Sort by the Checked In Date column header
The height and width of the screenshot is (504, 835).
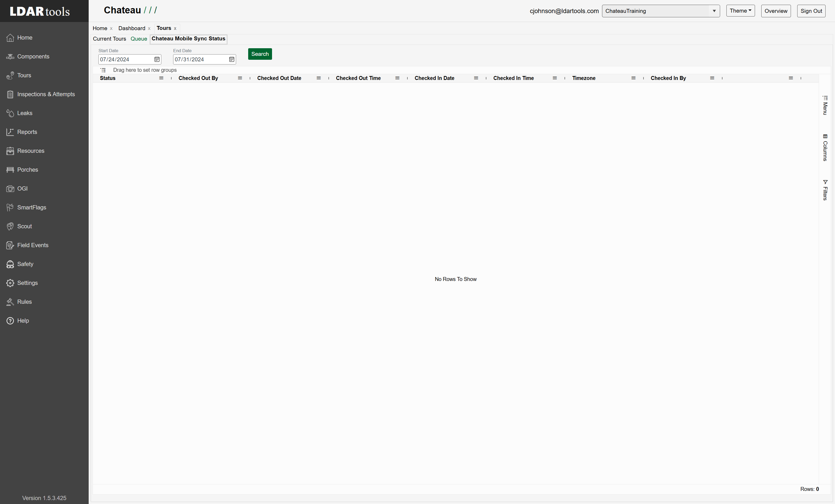434,78
